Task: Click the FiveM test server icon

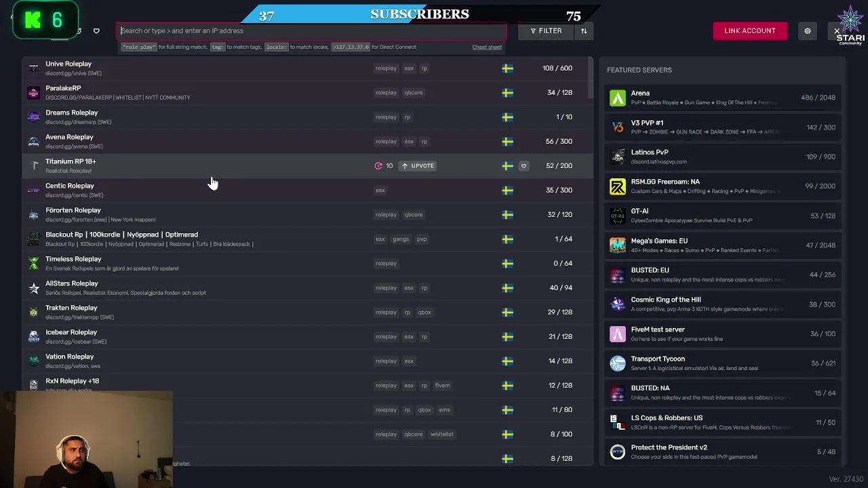Action: point(617,333)
